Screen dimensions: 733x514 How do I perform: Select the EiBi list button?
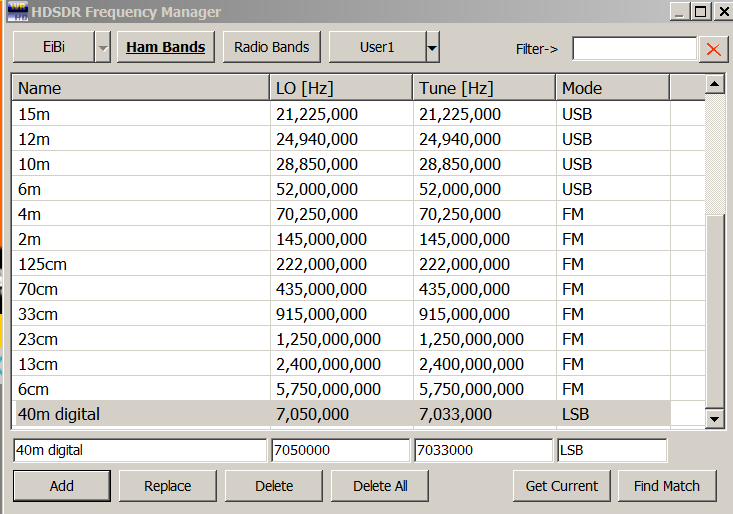click(54, 47)
